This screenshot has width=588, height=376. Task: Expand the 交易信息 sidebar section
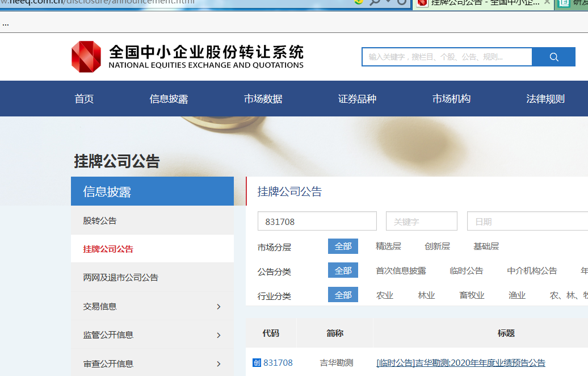pyautogui.click(x=152, y=306)
